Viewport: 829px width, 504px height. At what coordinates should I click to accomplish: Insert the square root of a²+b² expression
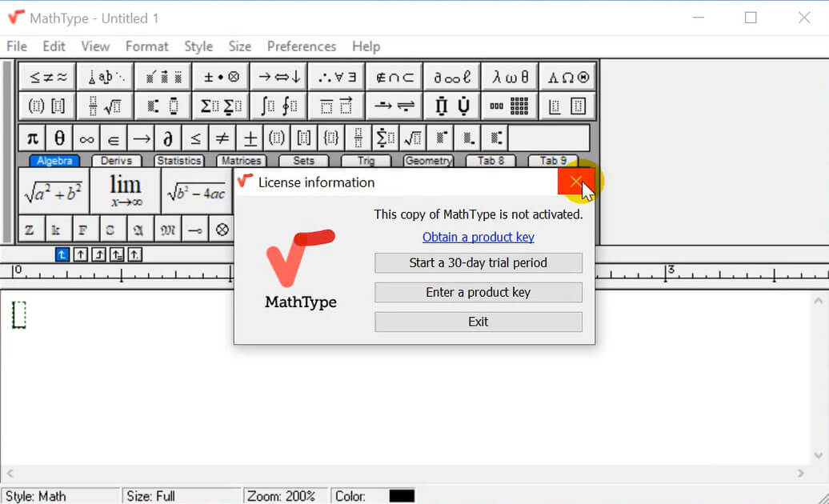coord(54,191)
